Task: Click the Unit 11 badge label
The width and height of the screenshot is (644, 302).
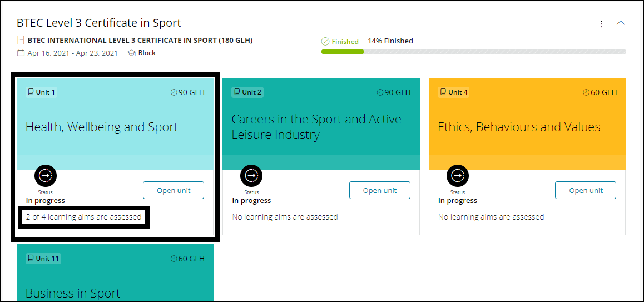Action: (x=43, y=259)
